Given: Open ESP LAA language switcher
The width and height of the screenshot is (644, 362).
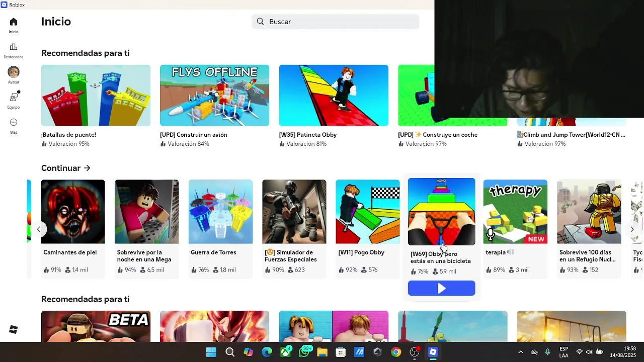Looking at the screenshot, I should click(x=564, y=352).
